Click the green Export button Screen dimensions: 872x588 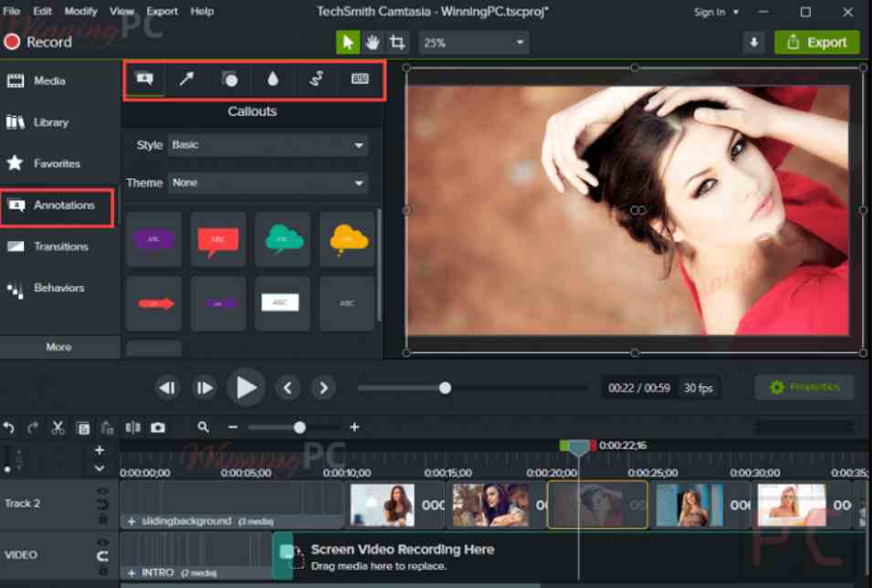pos(817,42)
